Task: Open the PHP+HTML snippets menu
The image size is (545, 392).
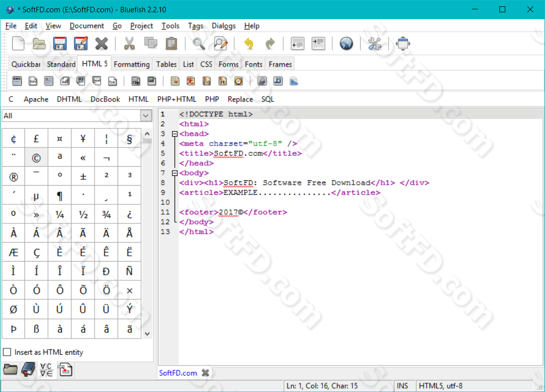Action: [x=176, y=99]
